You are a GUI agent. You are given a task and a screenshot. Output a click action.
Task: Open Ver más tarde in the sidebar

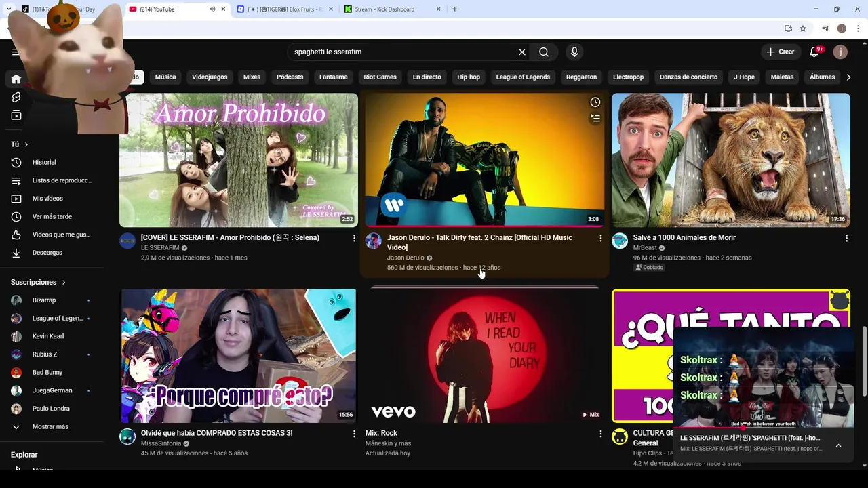tap(52, 217)
